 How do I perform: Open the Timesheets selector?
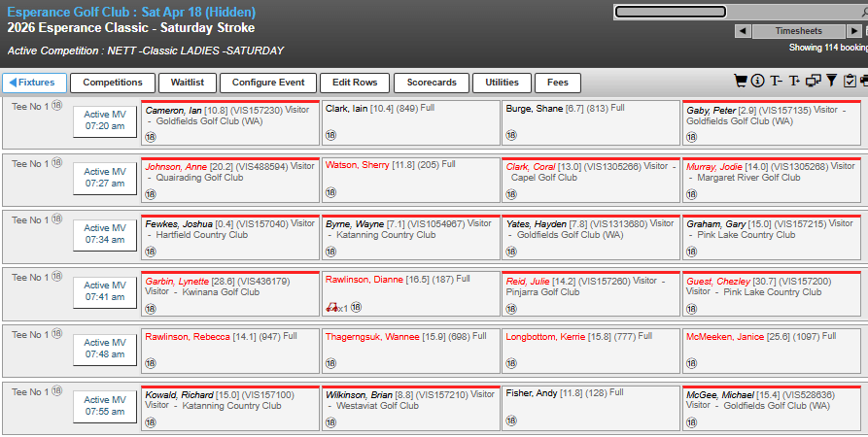[798, 31]
